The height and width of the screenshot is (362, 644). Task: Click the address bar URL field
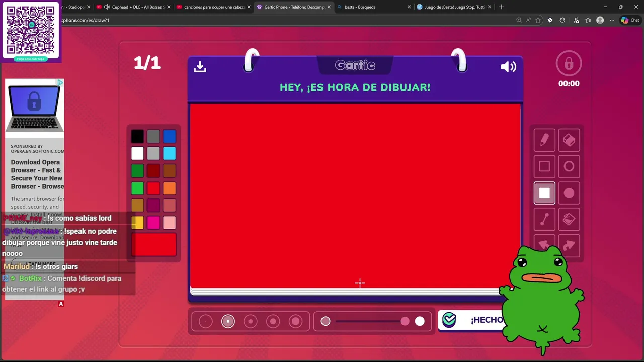pyautogui.click(x=287, y=20)
